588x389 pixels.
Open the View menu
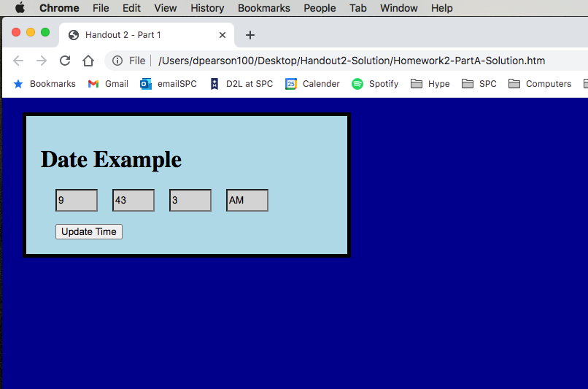pos(166,8)
